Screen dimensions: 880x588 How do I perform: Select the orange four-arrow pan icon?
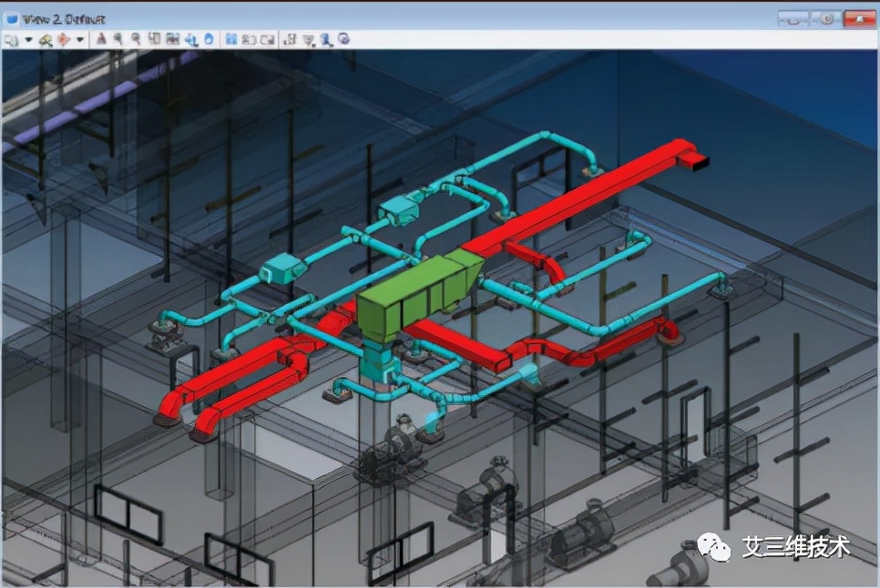[64, 40]
